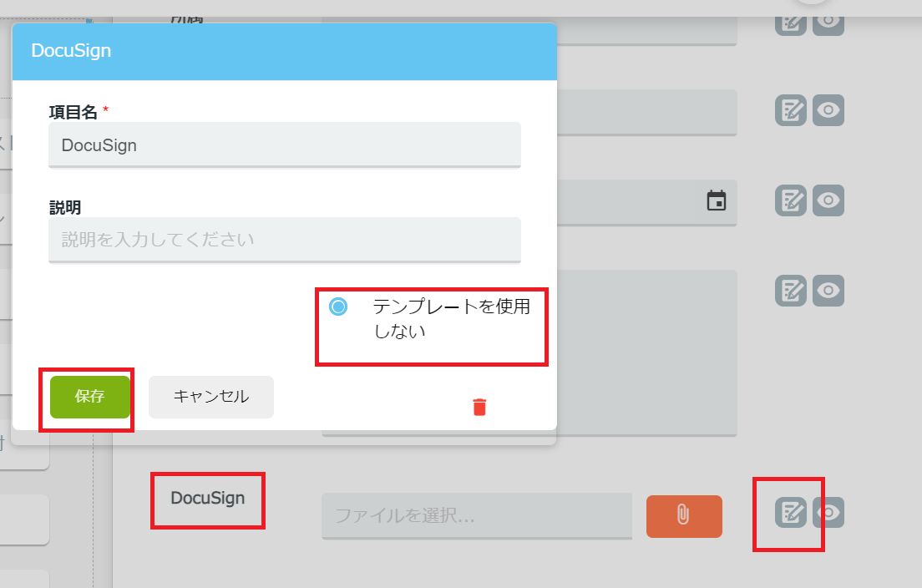Screen dimensions: 922x588
Task: Save the field with the green 保存 button
Action: point(90,397)
